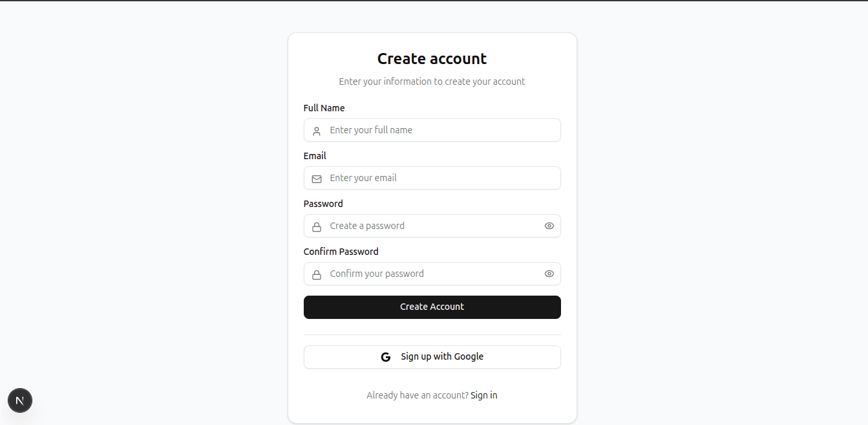Image resolution: width=868 pixels, height=425 pixels.
Task: Click the eye icon next to Confirm your password
Action: 549,274
